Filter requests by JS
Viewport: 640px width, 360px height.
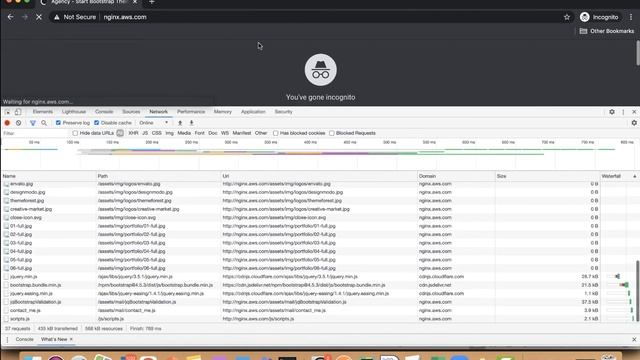145,133
